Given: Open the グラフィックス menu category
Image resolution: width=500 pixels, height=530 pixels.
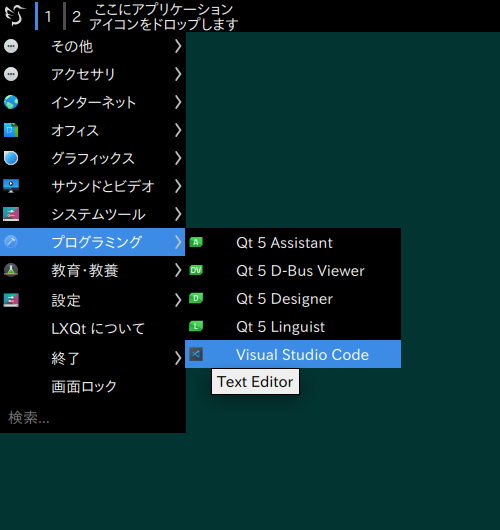Looking at the screenshot, I should click(93, 158).
